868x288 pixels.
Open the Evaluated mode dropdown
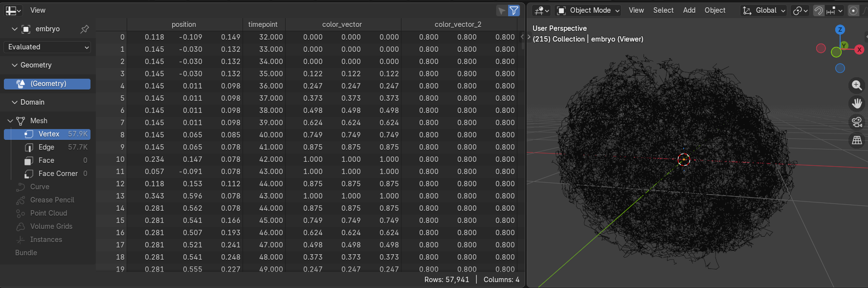(47, 47)
